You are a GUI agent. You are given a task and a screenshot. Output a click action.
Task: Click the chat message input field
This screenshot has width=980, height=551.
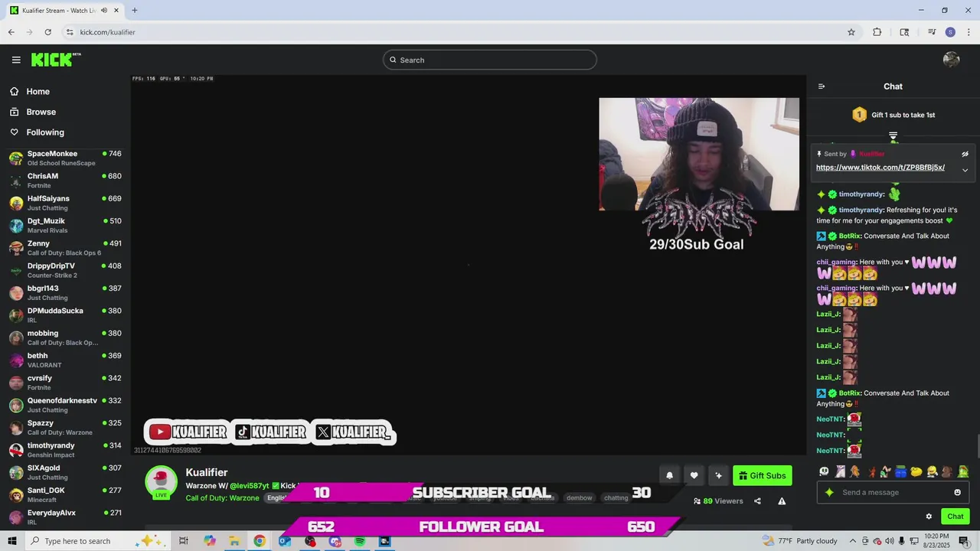(893, 492)
